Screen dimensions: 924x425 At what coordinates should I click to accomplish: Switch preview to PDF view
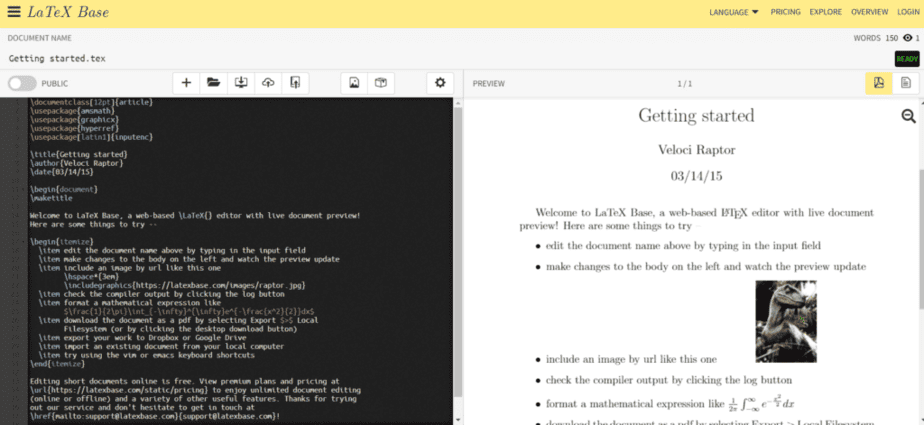879,83
